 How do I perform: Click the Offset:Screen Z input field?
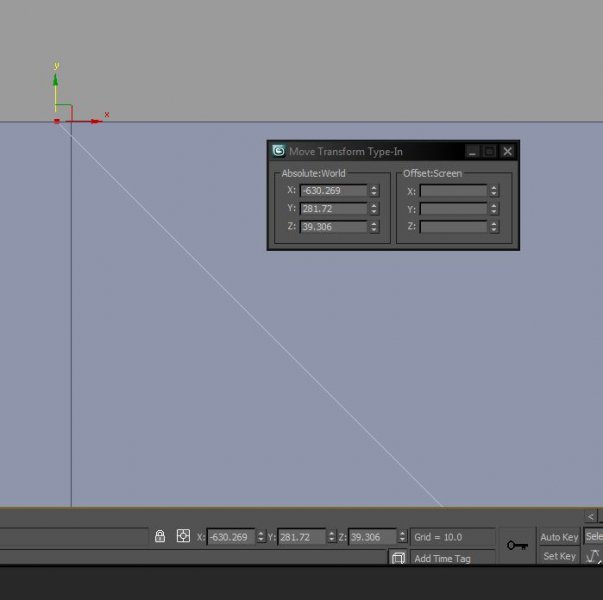pos(453,227)
